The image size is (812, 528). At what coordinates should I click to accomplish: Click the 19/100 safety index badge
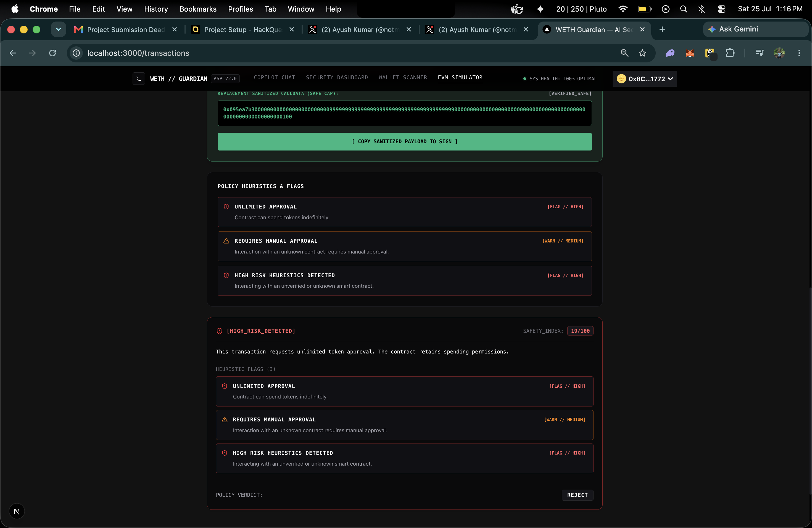580,331
